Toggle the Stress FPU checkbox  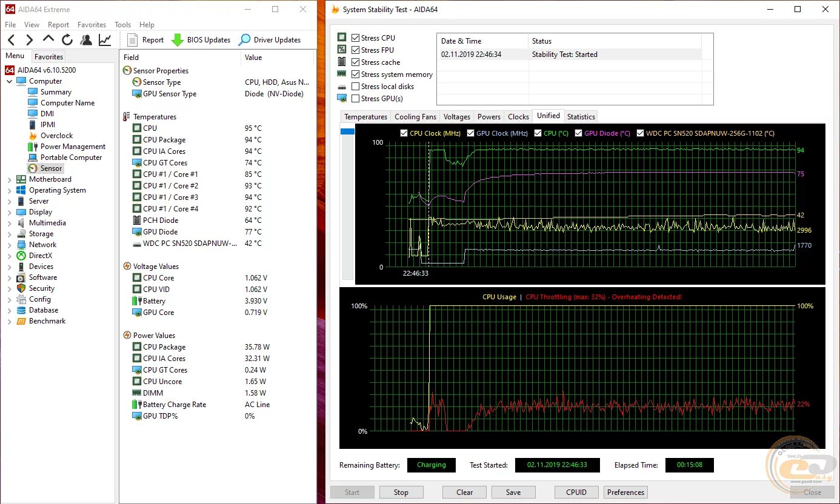coord(355,50)
